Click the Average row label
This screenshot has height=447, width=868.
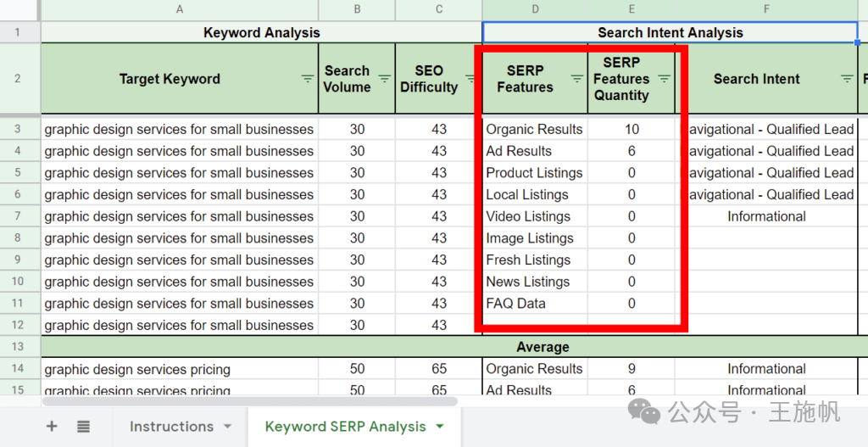[x=542, y=347]
